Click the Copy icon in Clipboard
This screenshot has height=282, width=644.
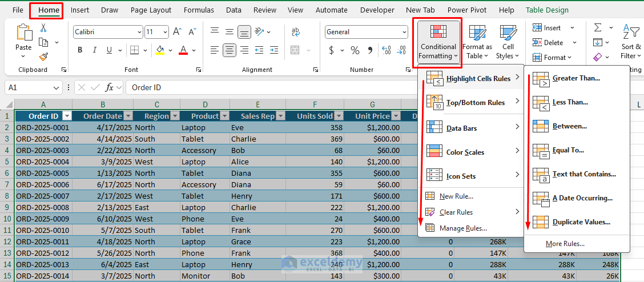43,42
